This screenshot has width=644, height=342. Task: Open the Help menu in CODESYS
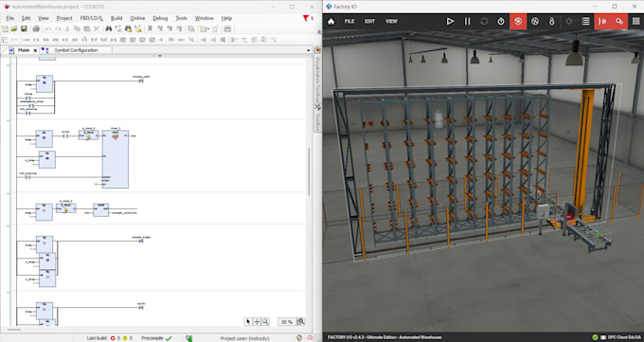pyautogui.click(x=226, y=18)
